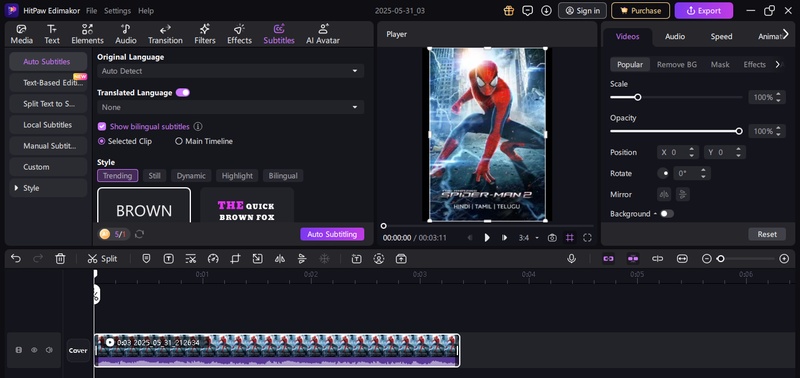Image resolution: width=800 pixels, height=378 pixels.
Task: Start voice recording with microphone icon
Action: coord(571,259)
